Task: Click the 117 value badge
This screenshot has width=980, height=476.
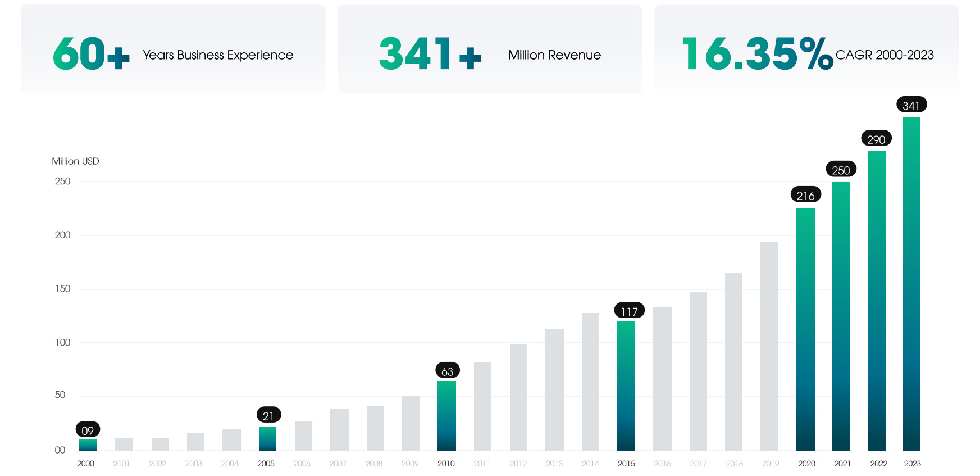Action: (629, 310)
